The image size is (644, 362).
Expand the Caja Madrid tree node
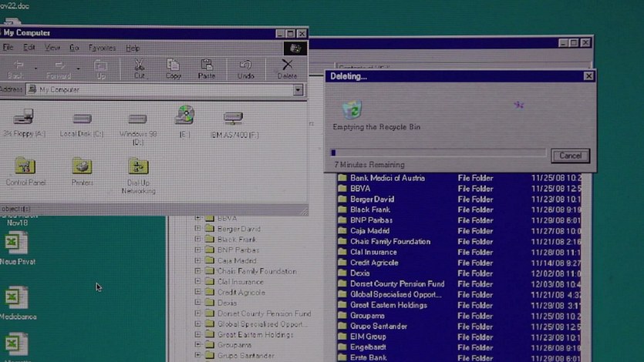[x=197, y=260]
